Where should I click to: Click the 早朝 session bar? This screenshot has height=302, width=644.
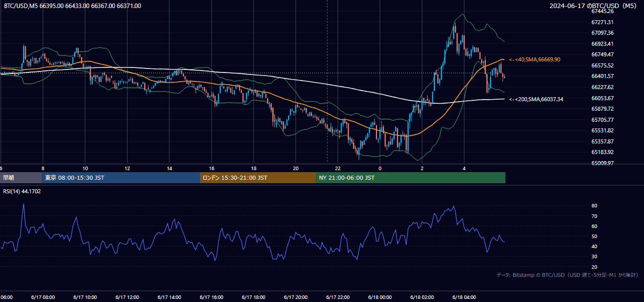(x=21, y=178)
